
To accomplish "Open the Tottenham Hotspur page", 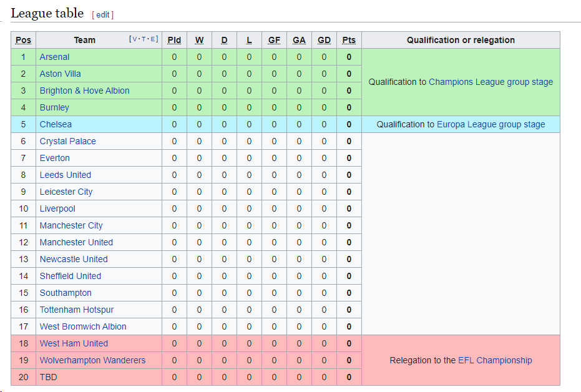I will (77, 310).
